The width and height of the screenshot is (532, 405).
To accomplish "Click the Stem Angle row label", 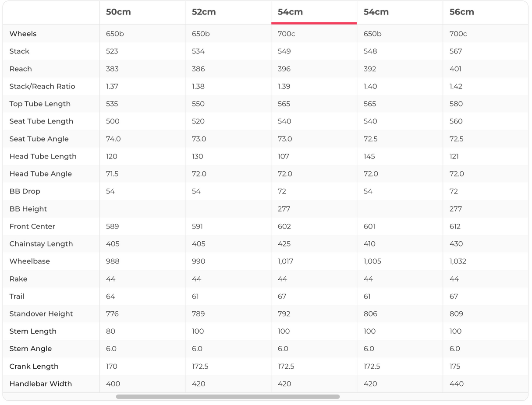I will [x=31, y=349].
